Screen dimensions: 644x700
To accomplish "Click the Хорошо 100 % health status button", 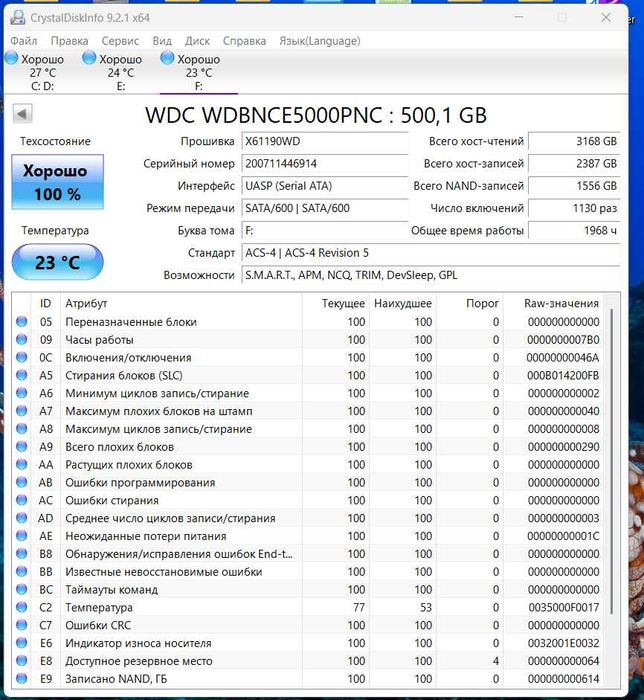I will (57, 182).
